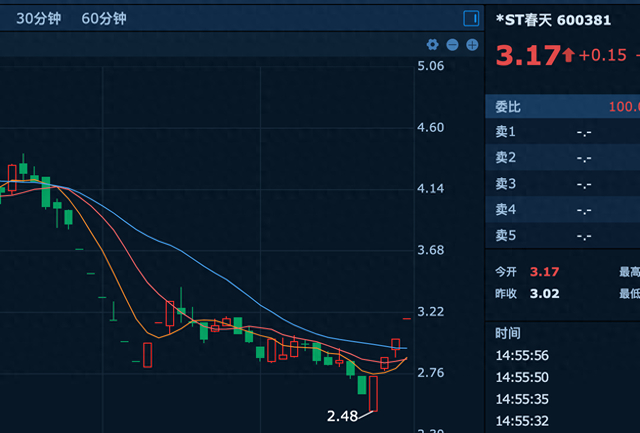Screen dimensions: 640x433
Task: Click the 3.17 current price
Action: tap(528, 56)
